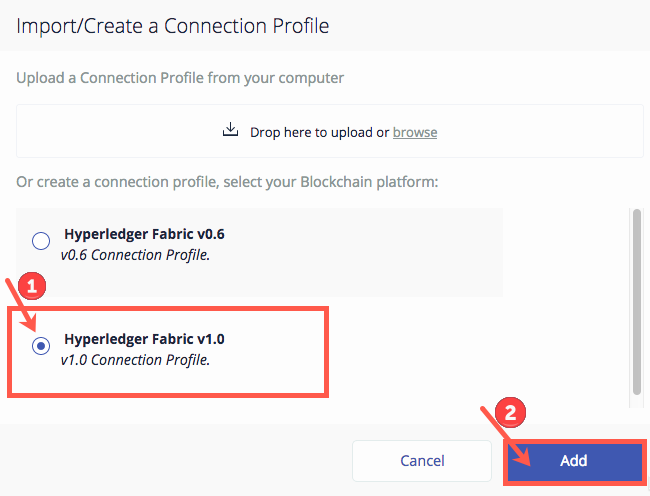Screen dimensions: 650x496
Task: Open the browse file link
Action: [415, 132]
